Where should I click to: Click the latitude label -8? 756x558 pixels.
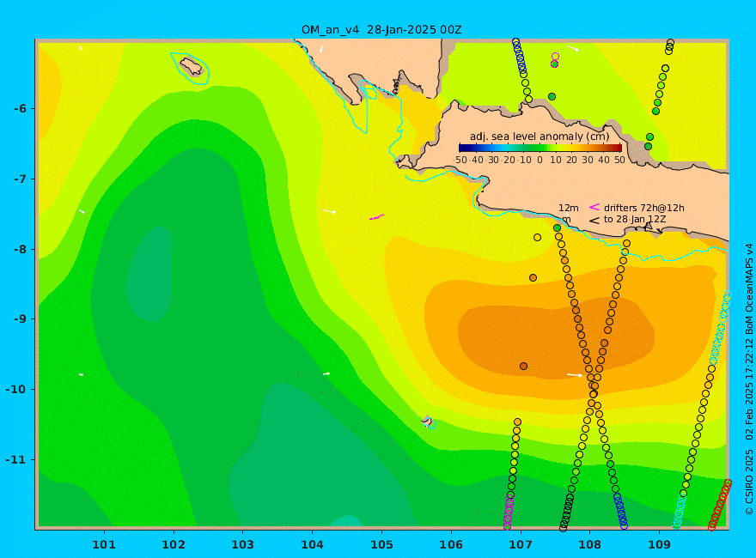(21, 250)
